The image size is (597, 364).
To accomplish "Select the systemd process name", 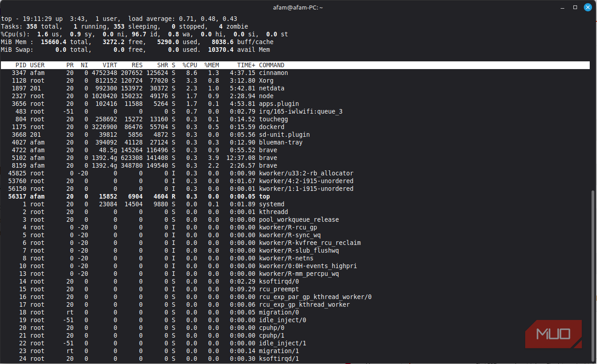I will tap(272, 204).
